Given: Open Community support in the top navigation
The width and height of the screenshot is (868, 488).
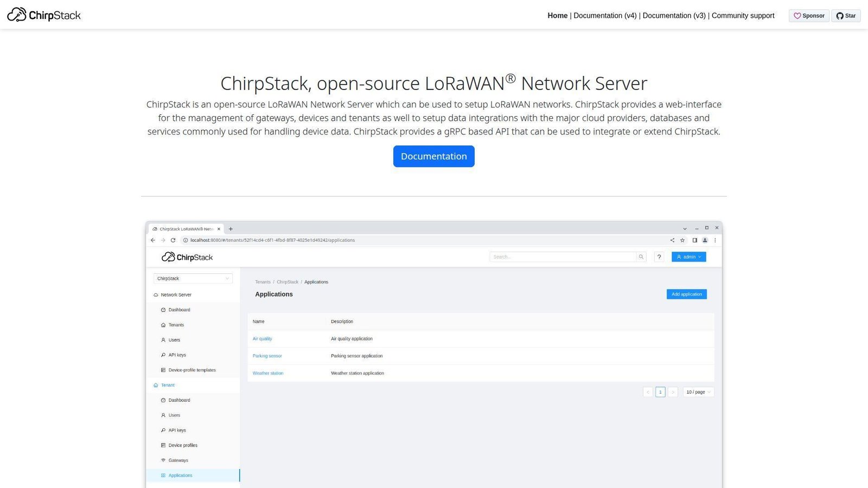Looking at the screenshot, I should tap(743, 16).
